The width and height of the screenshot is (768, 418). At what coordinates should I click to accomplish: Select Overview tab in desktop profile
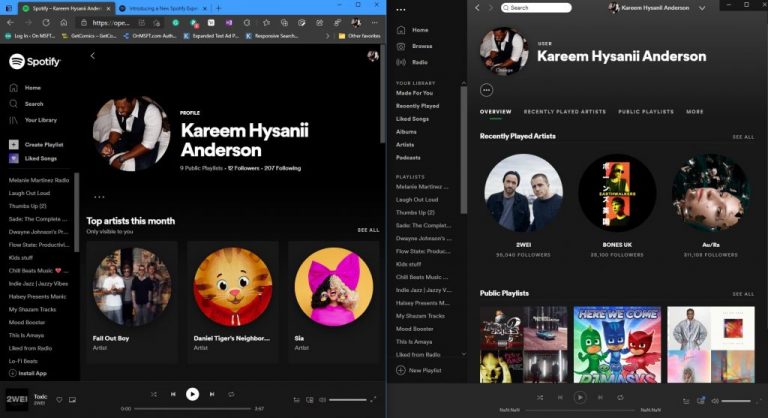point(495,112)
